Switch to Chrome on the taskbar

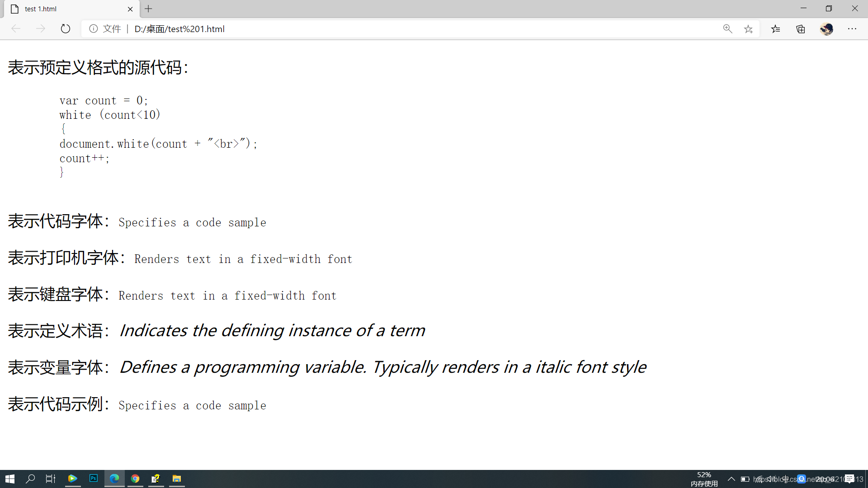(x=135, y=479)
